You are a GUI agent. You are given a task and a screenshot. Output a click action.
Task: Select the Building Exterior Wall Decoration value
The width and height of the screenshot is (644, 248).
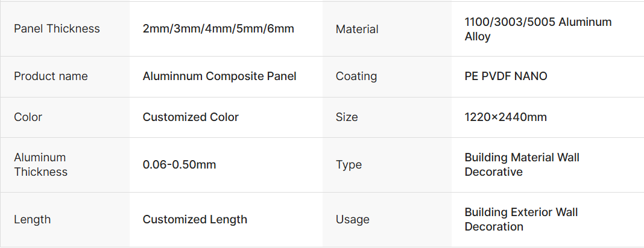(521, 219)
